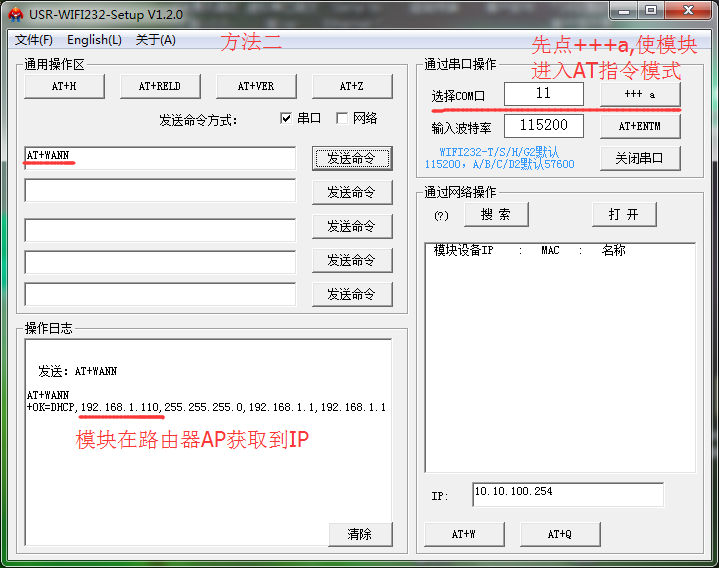Viewport: 719px width, 568px height.
Task: Click the AT+VER version button
Action: pyautogui.click(x=256, y=87)
